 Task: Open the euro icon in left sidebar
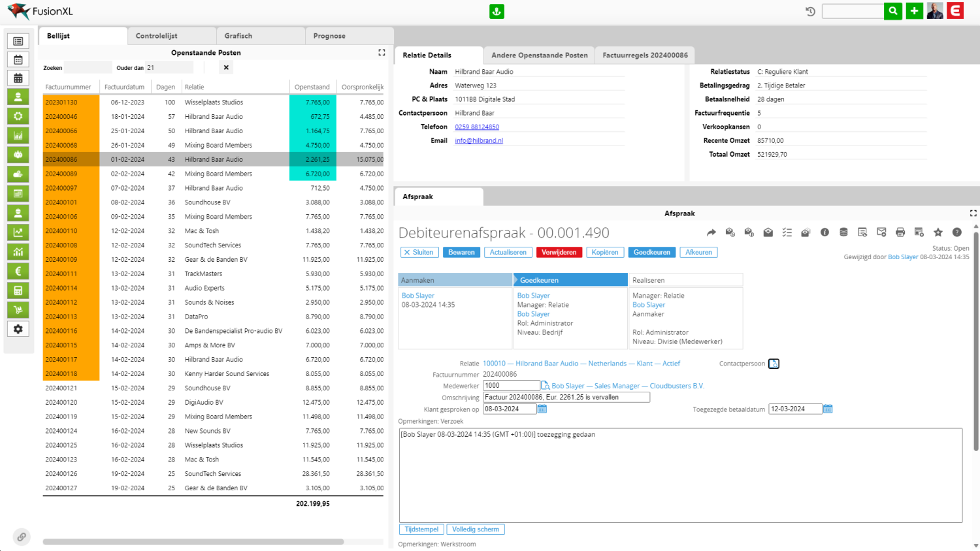click(x=18, y=271)
